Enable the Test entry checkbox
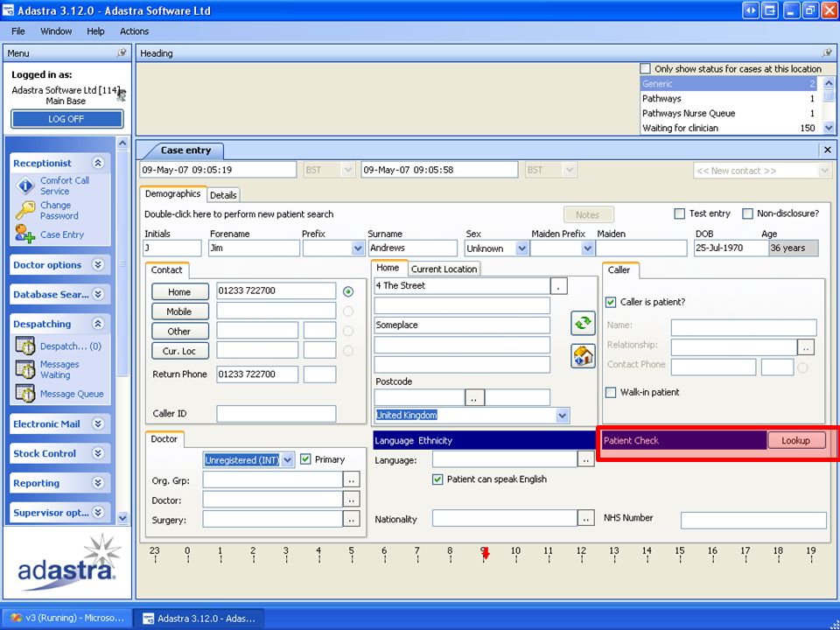 679,213
